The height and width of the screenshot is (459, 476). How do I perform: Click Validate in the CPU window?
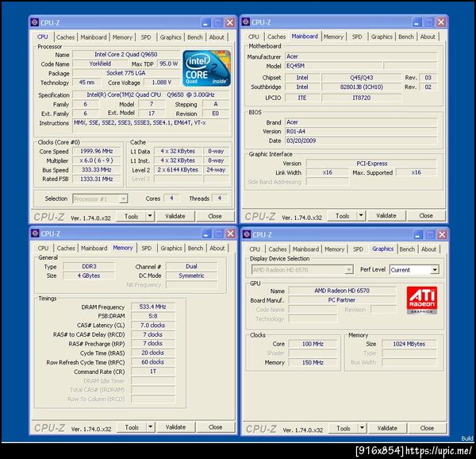pyautogui.click(x=175, y=216)
